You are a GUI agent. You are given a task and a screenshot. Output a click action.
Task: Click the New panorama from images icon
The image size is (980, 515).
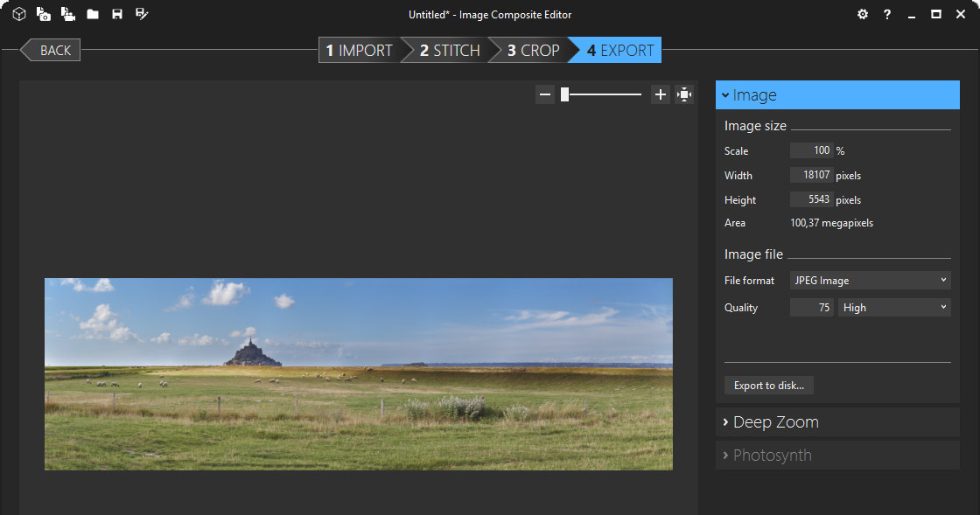(43, 14)
